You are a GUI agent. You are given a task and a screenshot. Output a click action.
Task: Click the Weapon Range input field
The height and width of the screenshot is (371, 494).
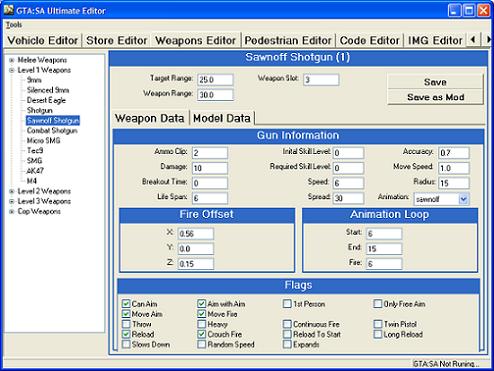coord(215,95)
